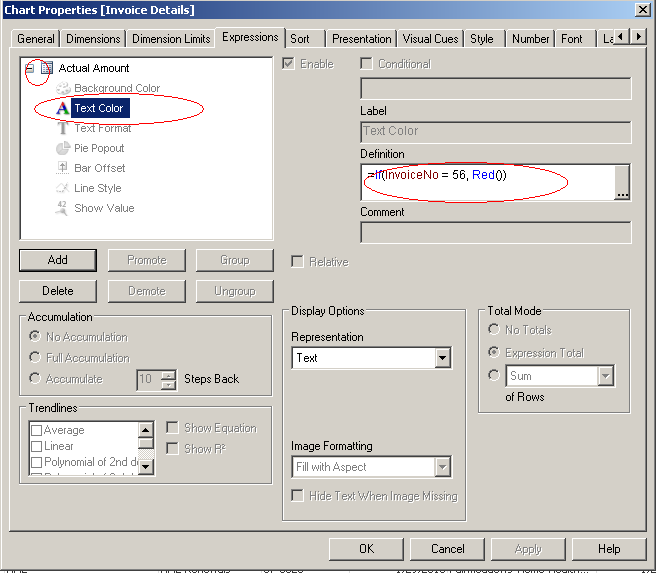Toggle the Show Equation checkbox
656x573 pixels.
[x=172, y=428]
